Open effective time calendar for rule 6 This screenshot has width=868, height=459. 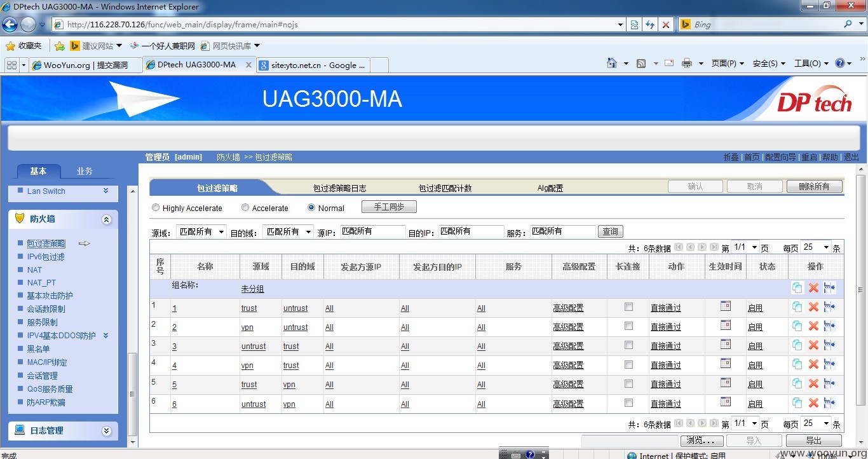[726, 401]
